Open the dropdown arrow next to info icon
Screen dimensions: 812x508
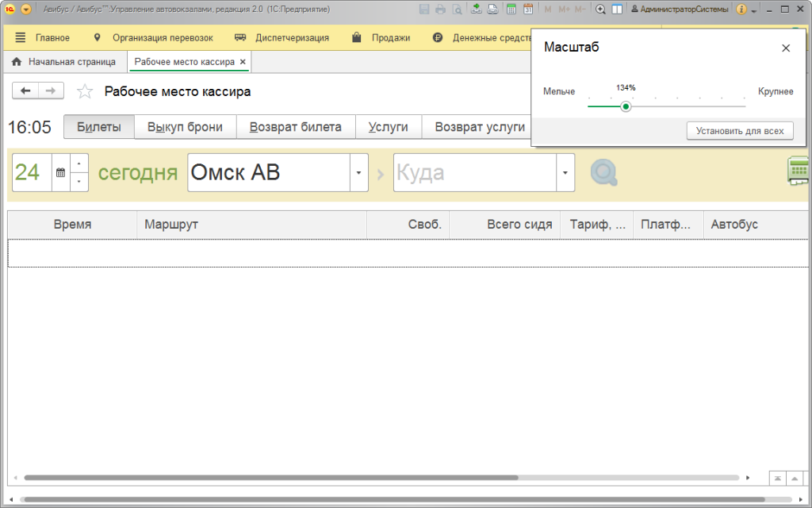pyautogui.click(x=753, y=10)
